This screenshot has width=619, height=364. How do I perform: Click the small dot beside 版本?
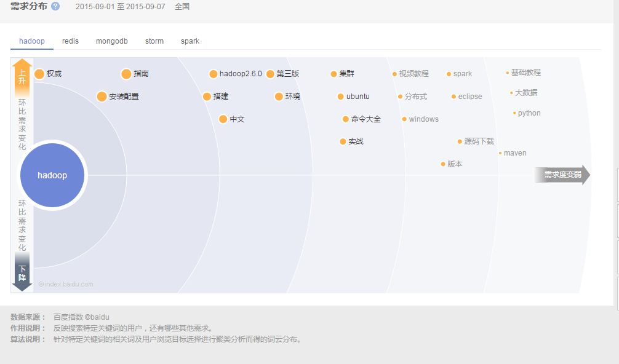pos(442,164)
